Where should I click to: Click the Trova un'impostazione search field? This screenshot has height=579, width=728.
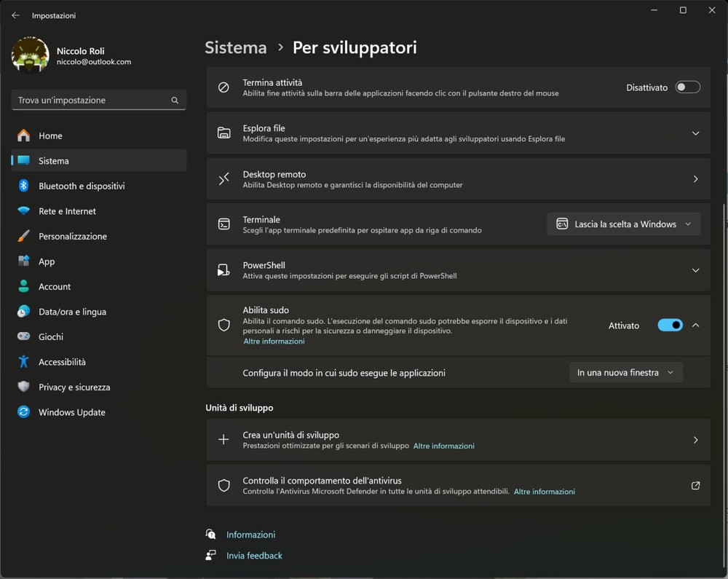click(x=91, y=101)
